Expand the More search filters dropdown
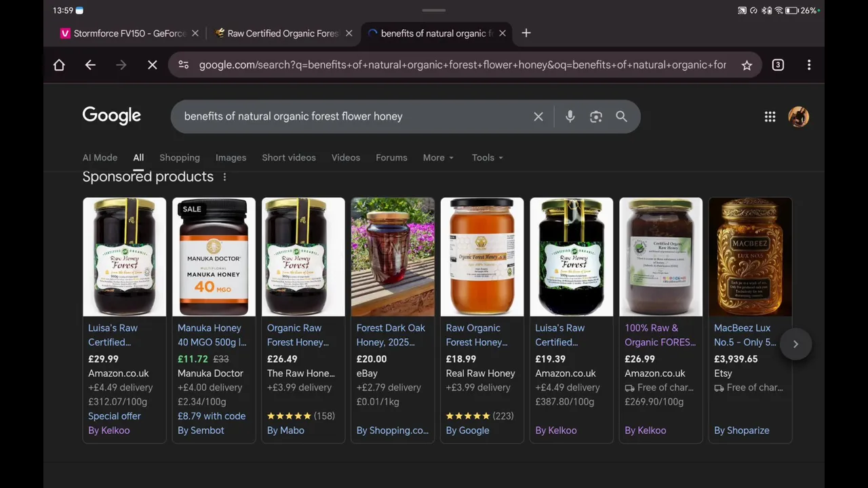 438,157
